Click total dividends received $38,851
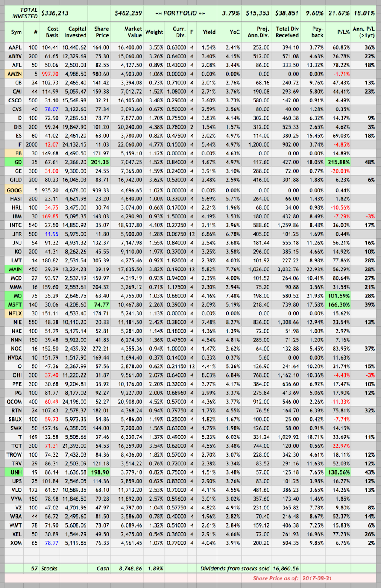381x588 pixels. 287,13
